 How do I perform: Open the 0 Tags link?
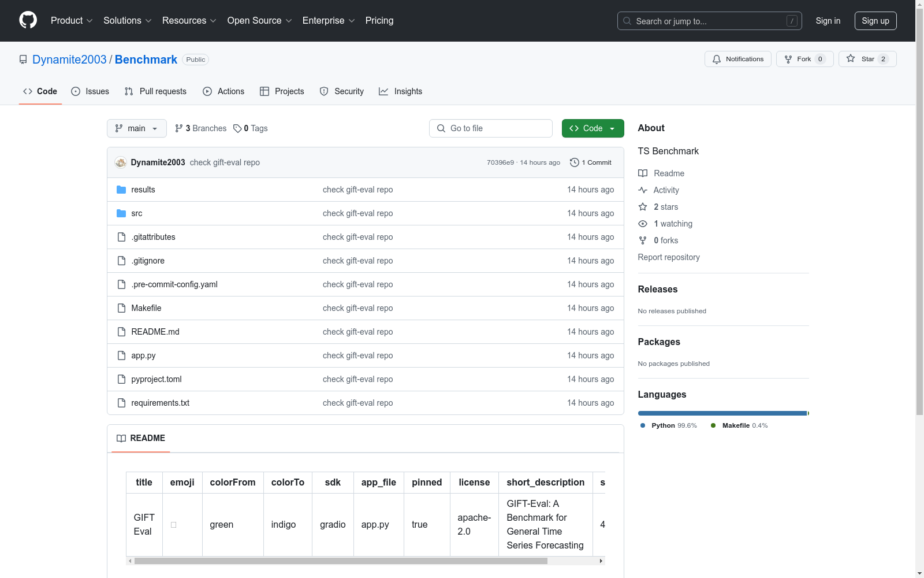pyautogui.click(x=251, y=128)
